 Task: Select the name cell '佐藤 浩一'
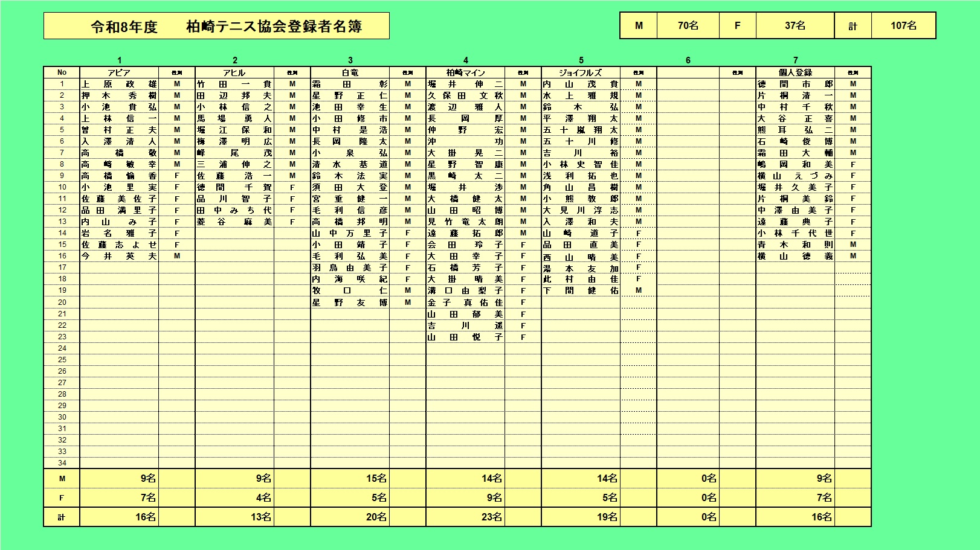click(x=234, y=176)
